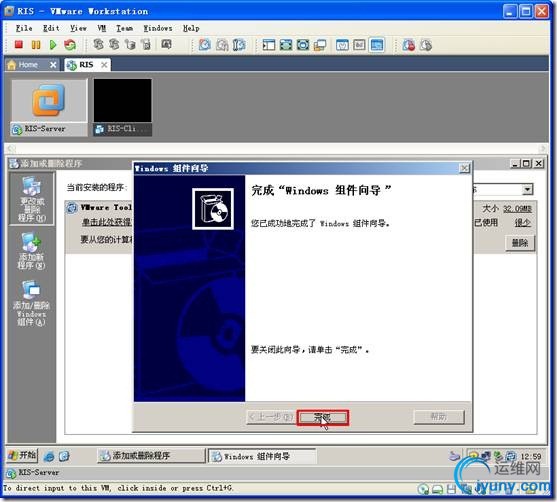Select the black RIS-Cli thumbnail

point(123,107)
